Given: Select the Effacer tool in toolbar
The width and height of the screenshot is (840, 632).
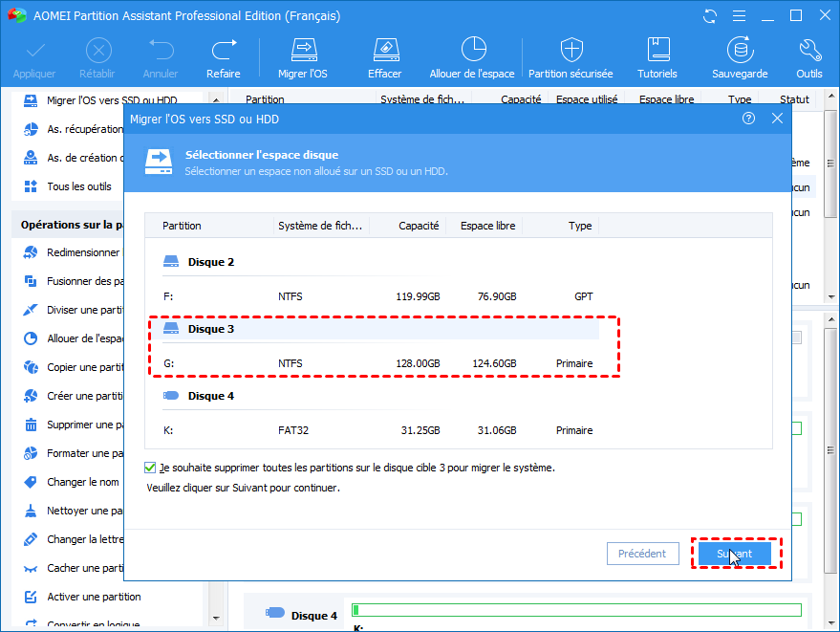Looking at the screenshot, I should [x=385, y=58].
